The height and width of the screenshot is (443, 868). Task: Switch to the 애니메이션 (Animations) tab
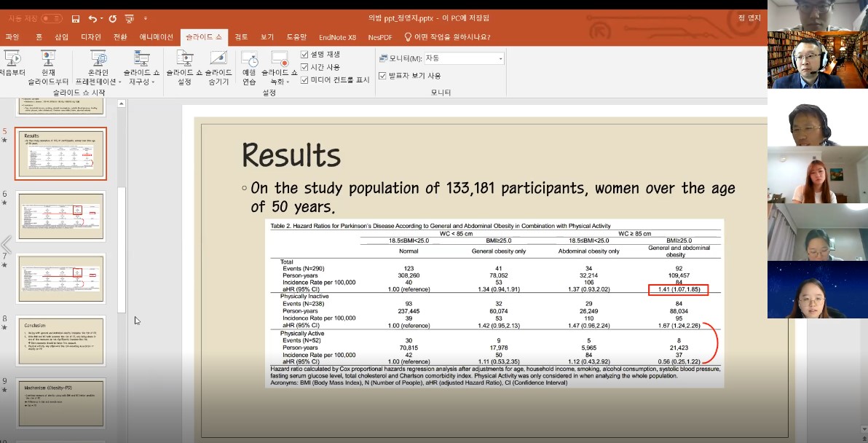(157, 37)
